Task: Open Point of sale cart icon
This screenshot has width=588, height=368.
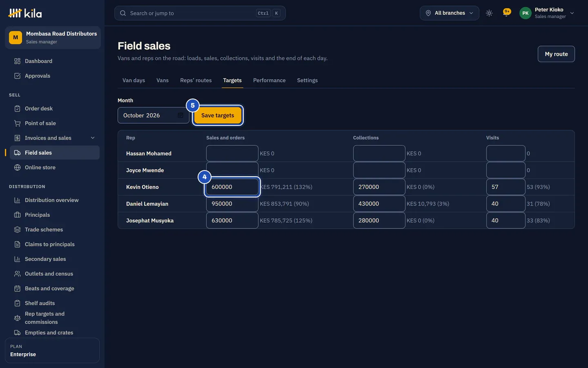Action: tap(17, 123)
